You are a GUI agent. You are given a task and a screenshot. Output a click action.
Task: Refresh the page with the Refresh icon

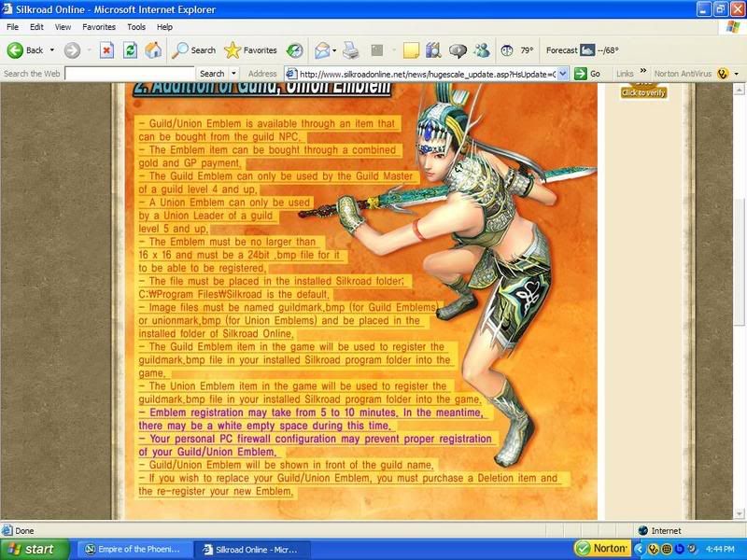(131, 50)
